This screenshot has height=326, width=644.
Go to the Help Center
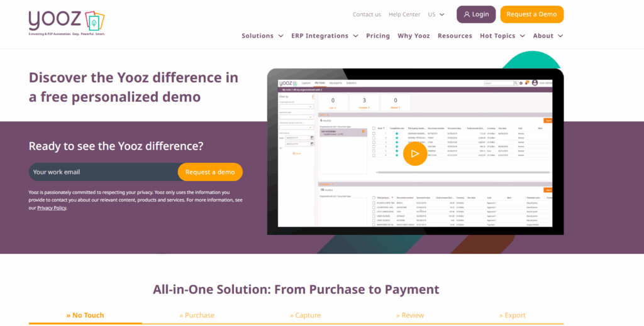(x=404, y=14)
